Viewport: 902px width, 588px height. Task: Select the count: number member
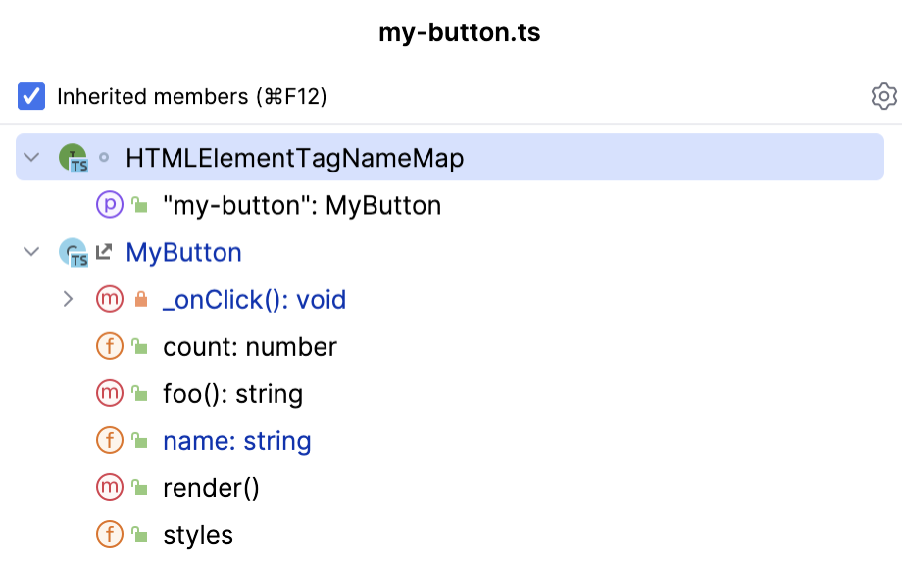point(248,346)
